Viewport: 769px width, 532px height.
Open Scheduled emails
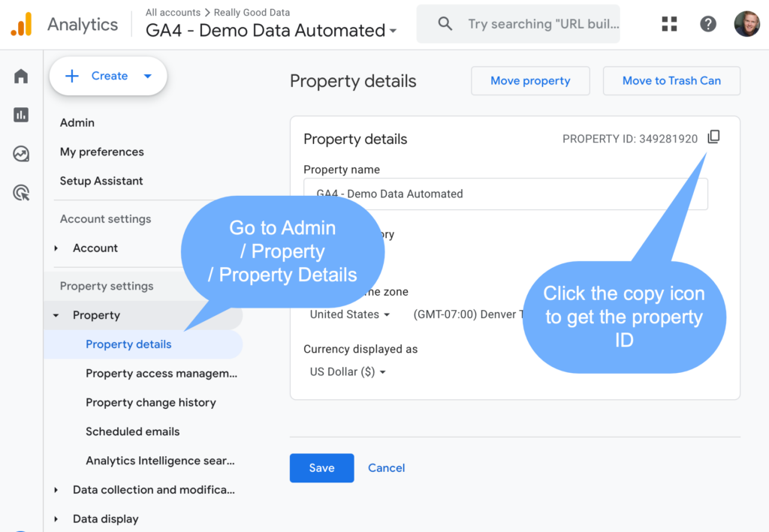tap(133, 431)
